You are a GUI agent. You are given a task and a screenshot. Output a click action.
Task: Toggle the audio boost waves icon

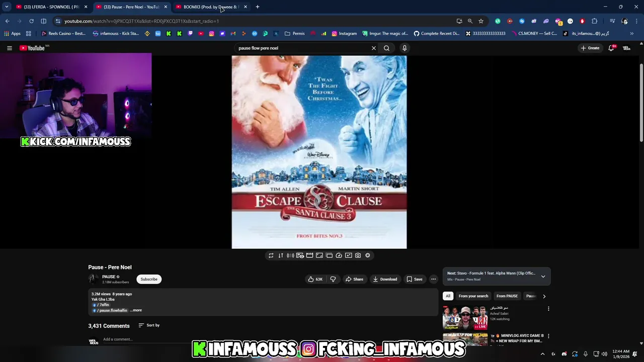point(290,255)
